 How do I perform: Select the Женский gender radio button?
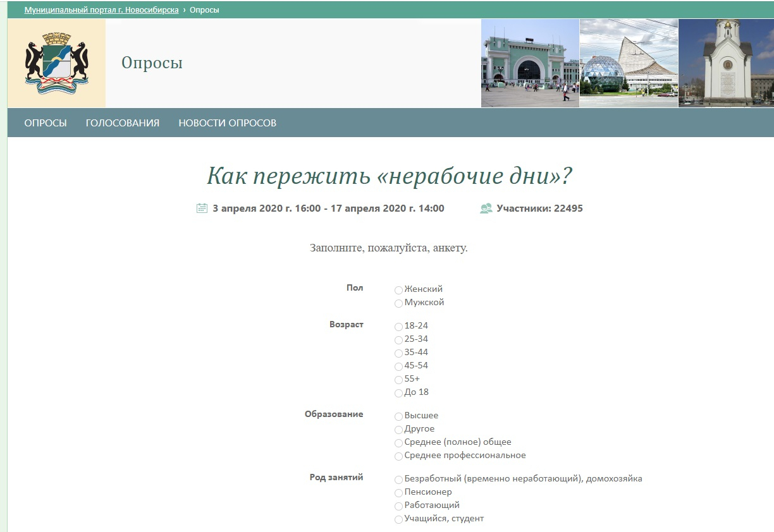[398, 290]
